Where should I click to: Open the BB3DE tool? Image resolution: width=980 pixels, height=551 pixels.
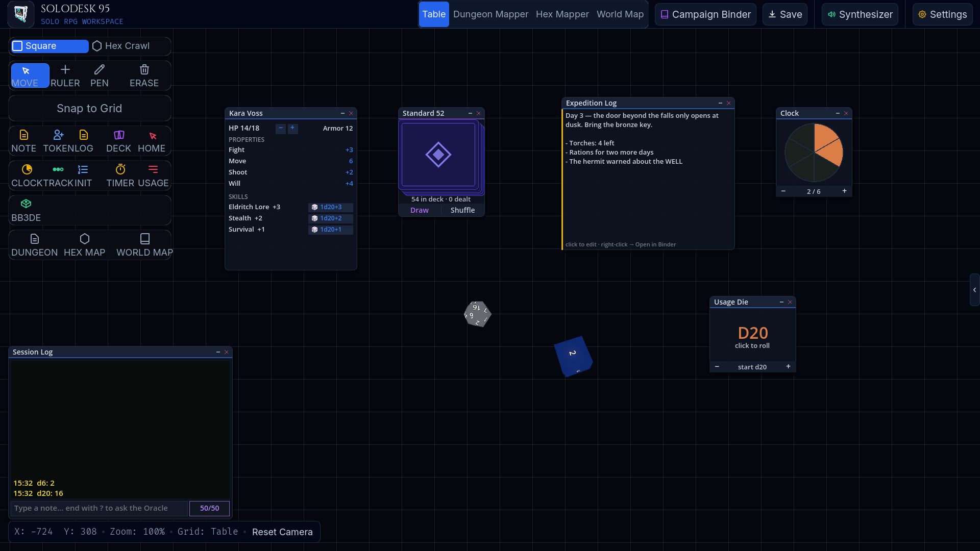pos(26,210)
